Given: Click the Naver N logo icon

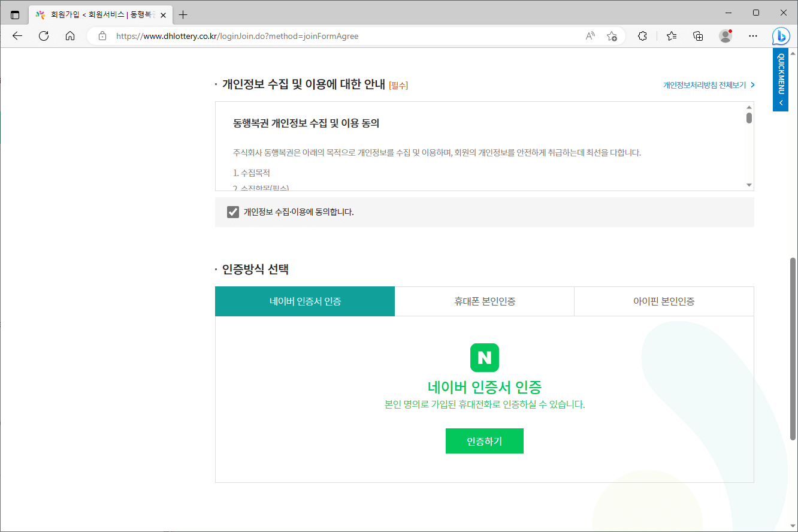Looking at the screenshot, I should 484,357.
